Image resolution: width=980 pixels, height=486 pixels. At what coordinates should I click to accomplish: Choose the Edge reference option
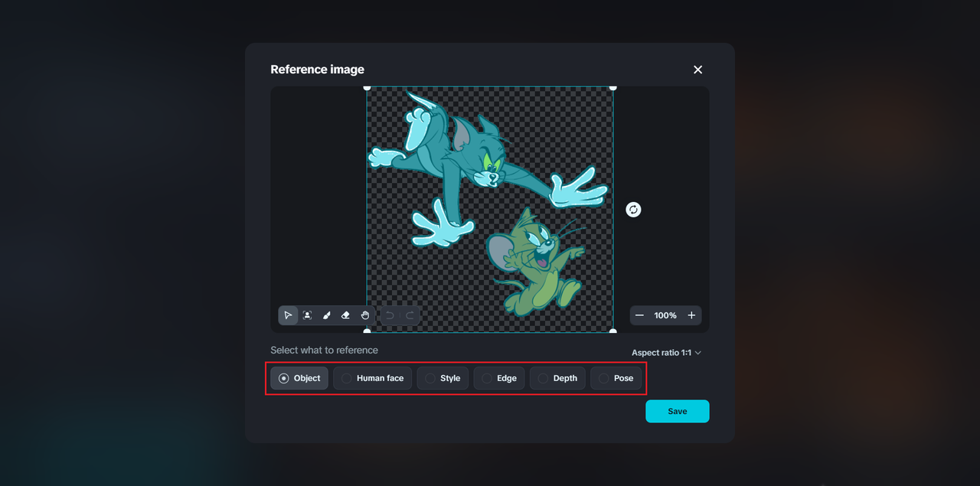(499, 378)
